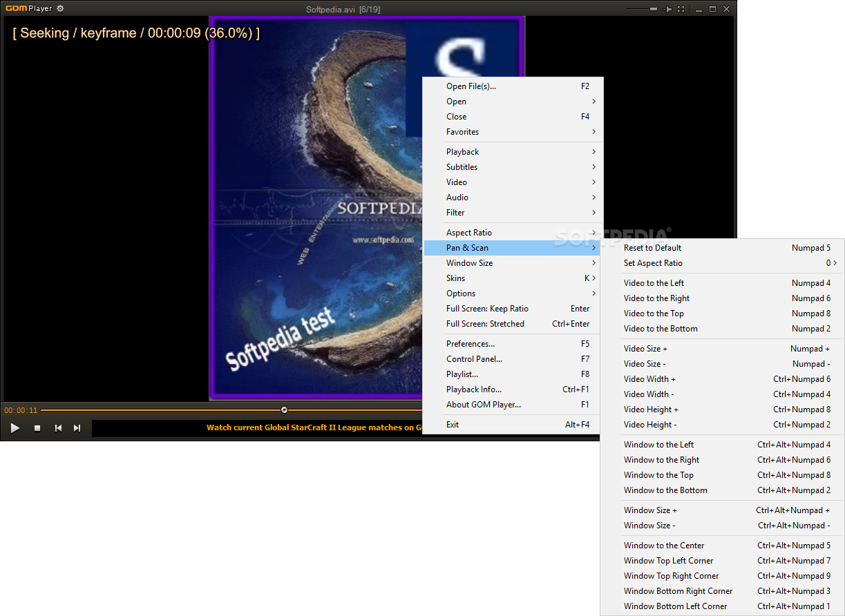The image size is (845, 616).
Task: Choose Exit from the context menu
Action: pos(513,425)
